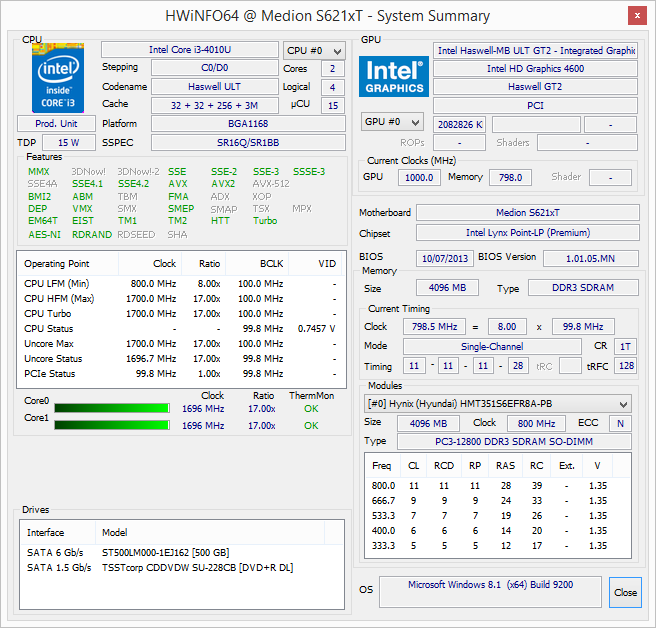Click the SSPEC SR16Q/SR1BB field
This screenshot has width=656, height=628.
(x=248, y=143)
